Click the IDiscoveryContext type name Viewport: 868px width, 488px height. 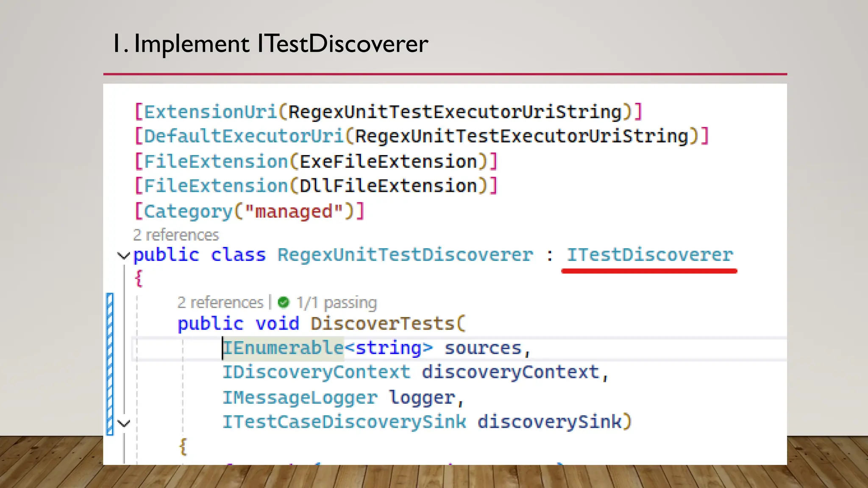pos(317,372)
